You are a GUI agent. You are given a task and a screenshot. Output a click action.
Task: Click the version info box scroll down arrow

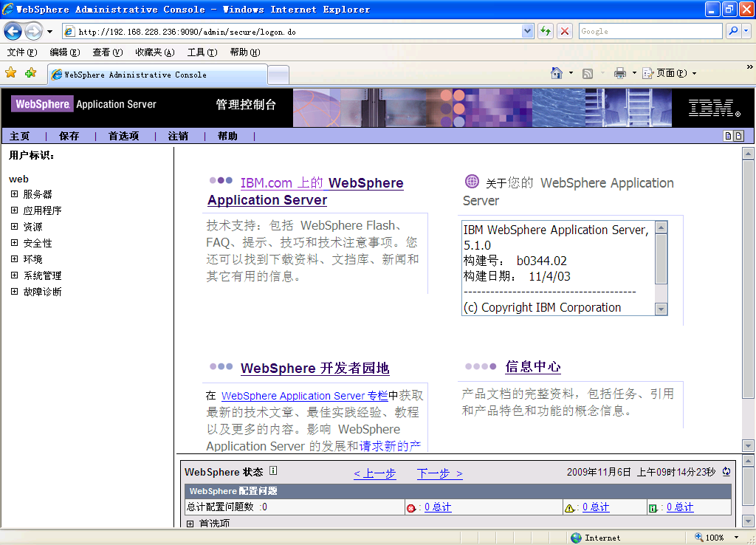pyautogui.click(x=661, y=309)
